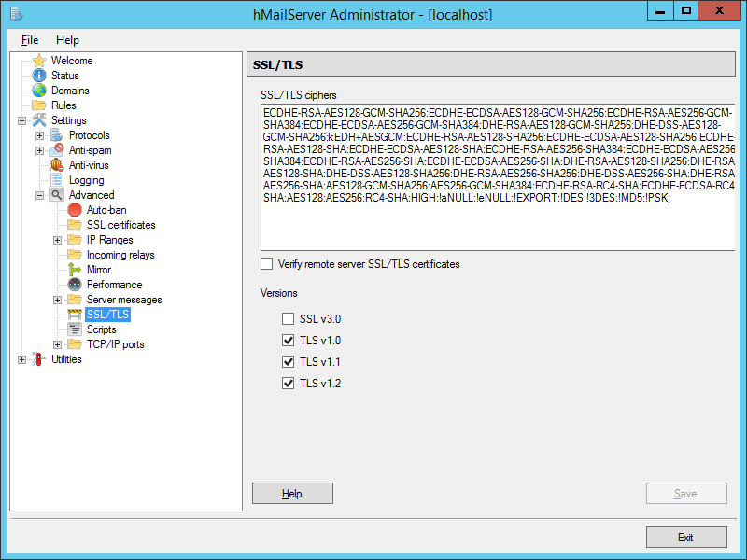
Task: Expand the Protocols tree node
Action: [x=39, y=135]
